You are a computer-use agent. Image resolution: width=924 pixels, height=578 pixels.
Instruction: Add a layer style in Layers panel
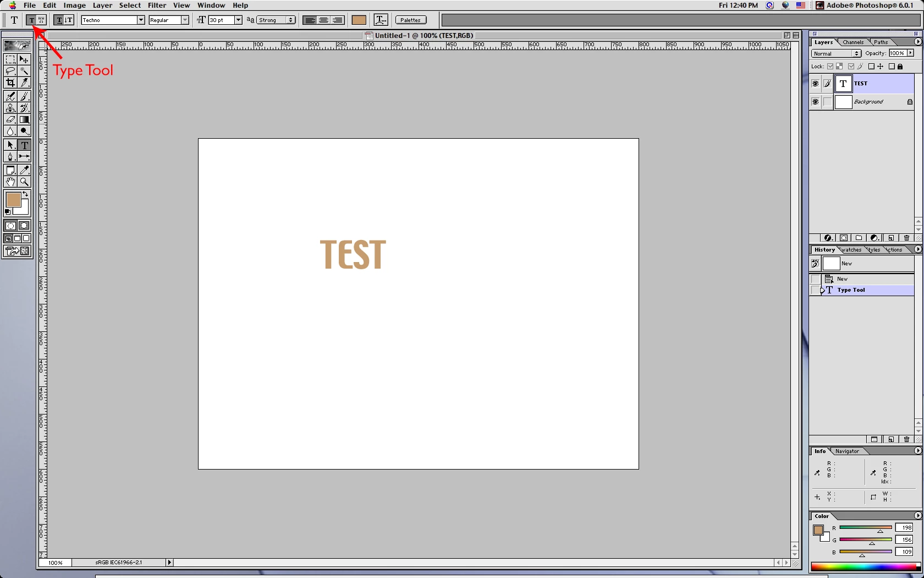pyautogui.click(x=828, y=238)
